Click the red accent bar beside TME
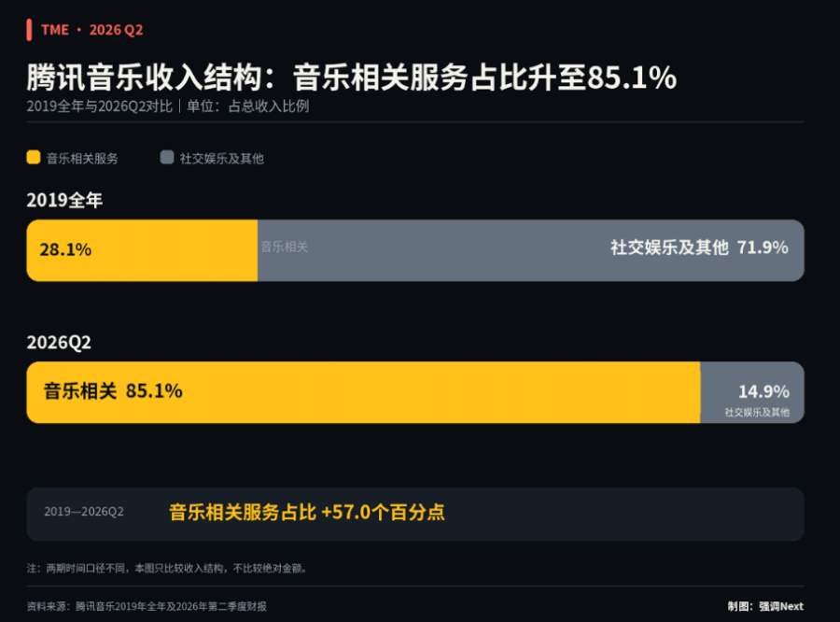The width and height of the screenshot is (840, 622). (29, 30)
